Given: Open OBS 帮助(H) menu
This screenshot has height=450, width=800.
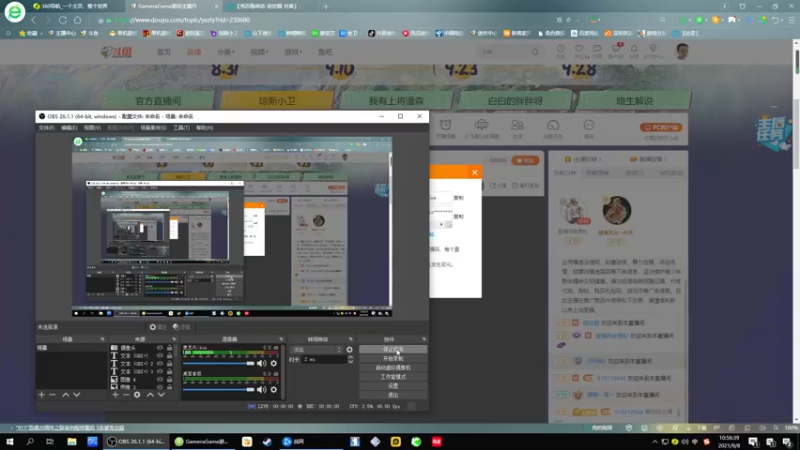Looking at the screenshot, I should (205, 128).
